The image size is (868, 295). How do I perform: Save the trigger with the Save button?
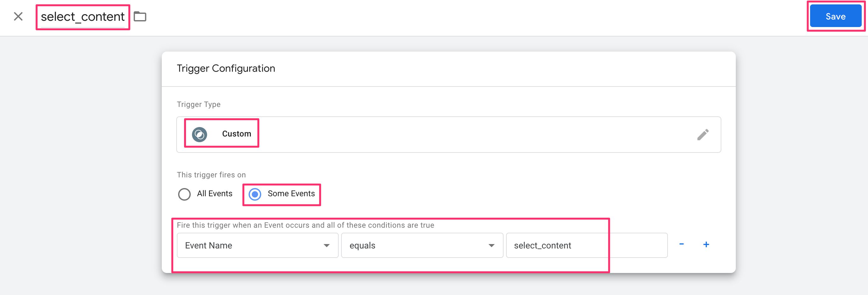click(x=835, y=16)
